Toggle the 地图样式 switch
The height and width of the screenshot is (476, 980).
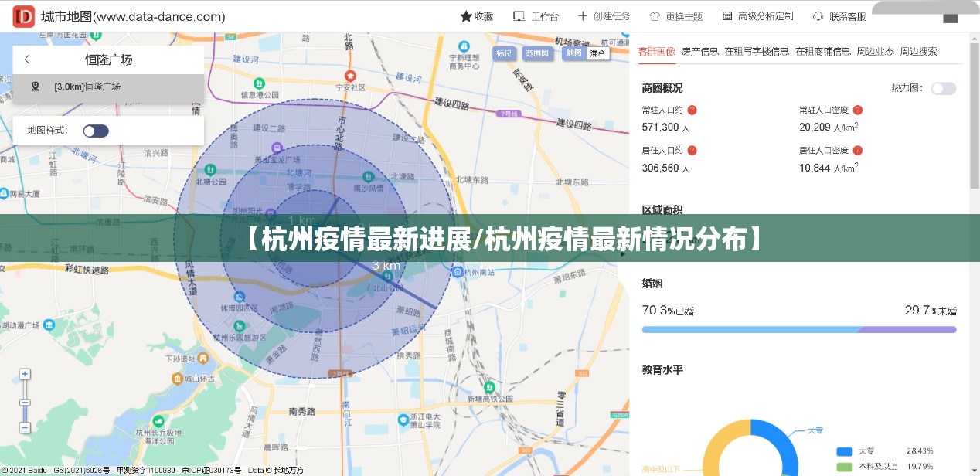[x=96, y=131]
